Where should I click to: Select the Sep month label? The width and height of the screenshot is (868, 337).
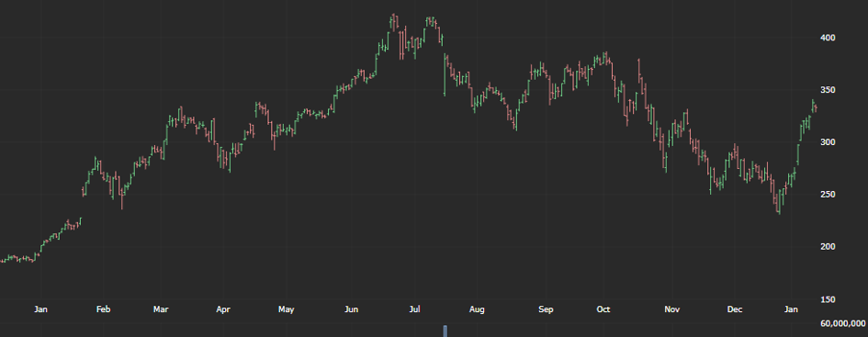click(546, 309)
